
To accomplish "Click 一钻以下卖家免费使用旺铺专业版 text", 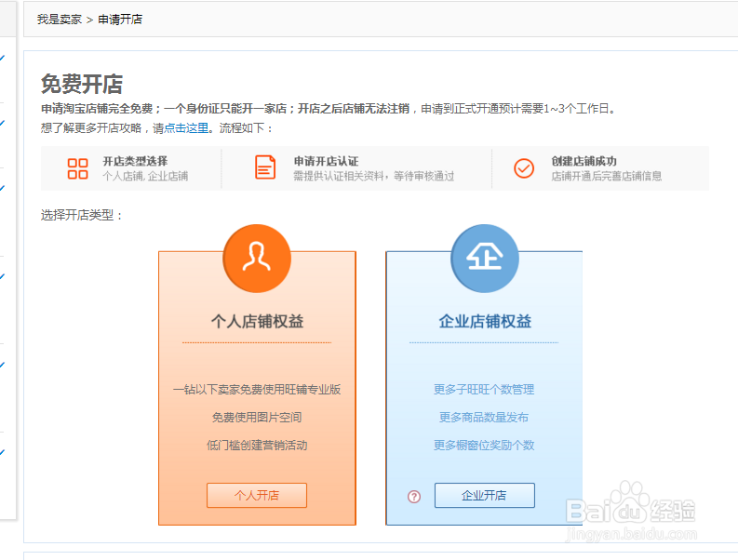I will pos(257,389).
